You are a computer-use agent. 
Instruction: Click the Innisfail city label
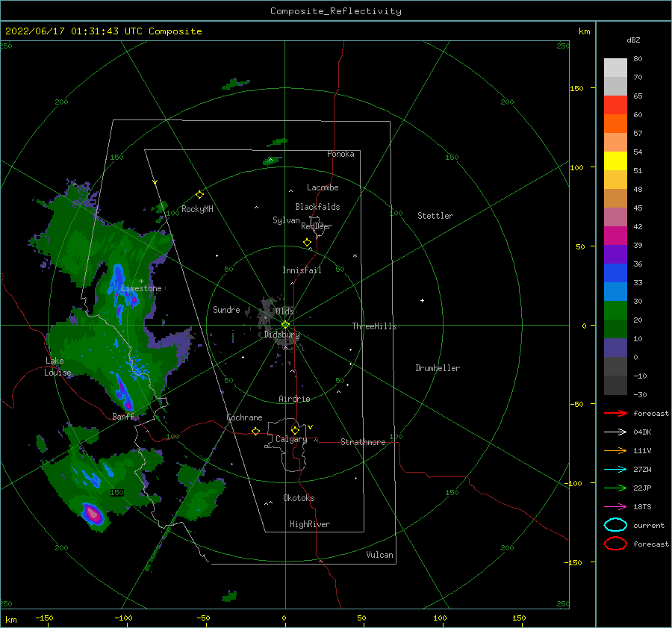pos(302,270)
